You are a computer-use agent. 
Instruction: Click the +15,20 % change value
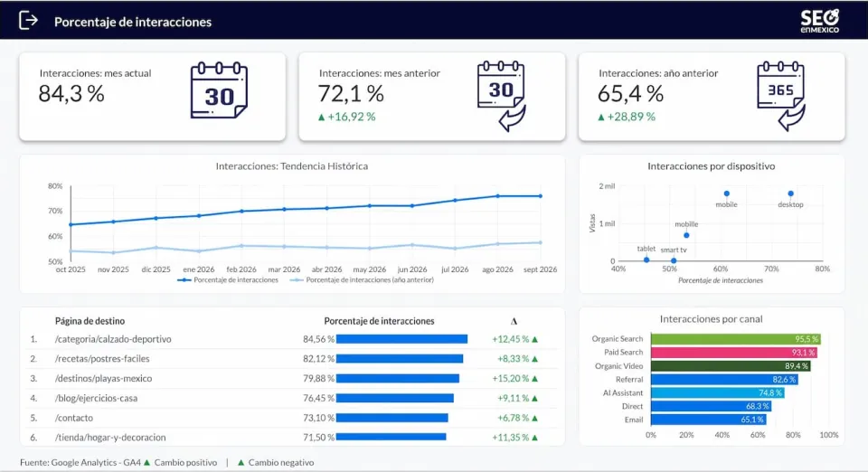tap(510, 379)
